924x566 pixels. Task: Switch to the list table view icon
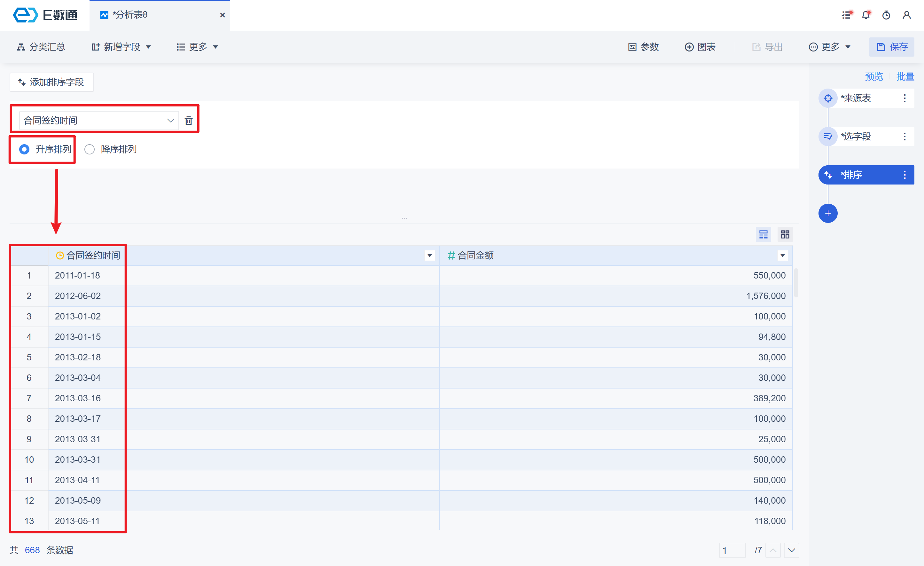tap(763, 234)
